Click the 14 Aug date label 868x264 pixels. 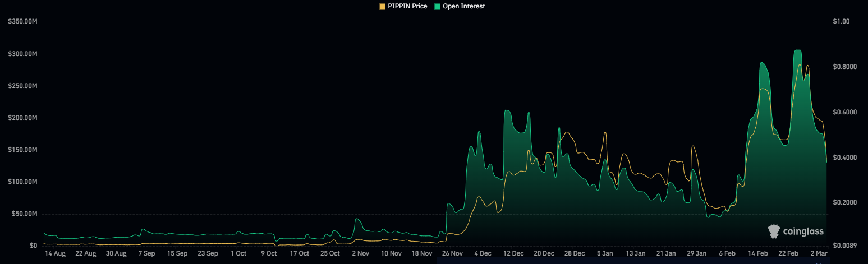coord(55,253)
